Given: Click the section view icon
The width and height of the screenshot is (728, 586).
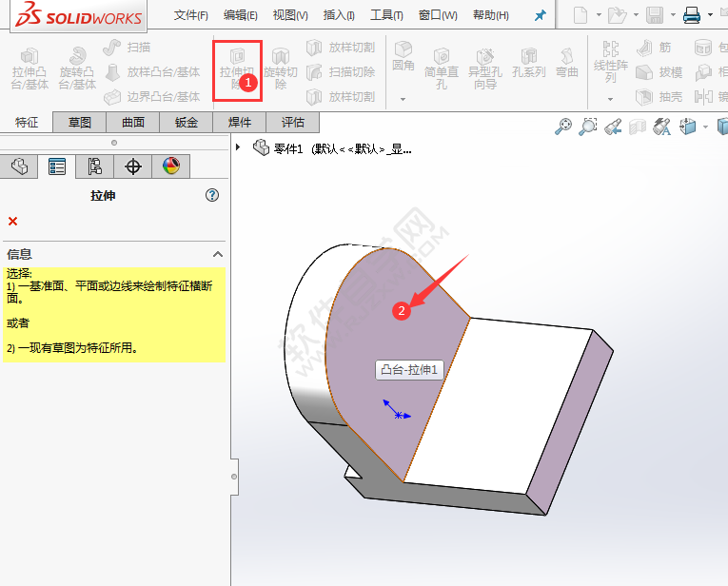Looking at the screenshot, I should (x=638, y=127).
